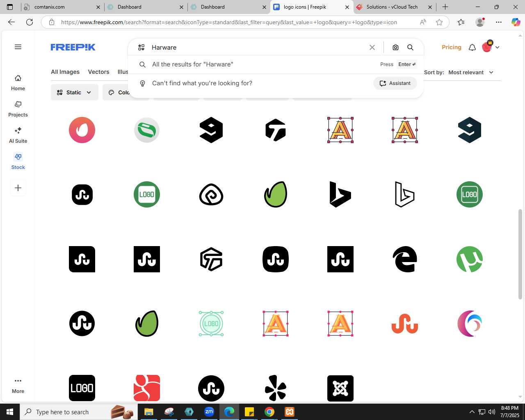The height and width of the screenshot is (420, 525).
Task: Open the Windows Start menu
Action: [x=10, y=412]
